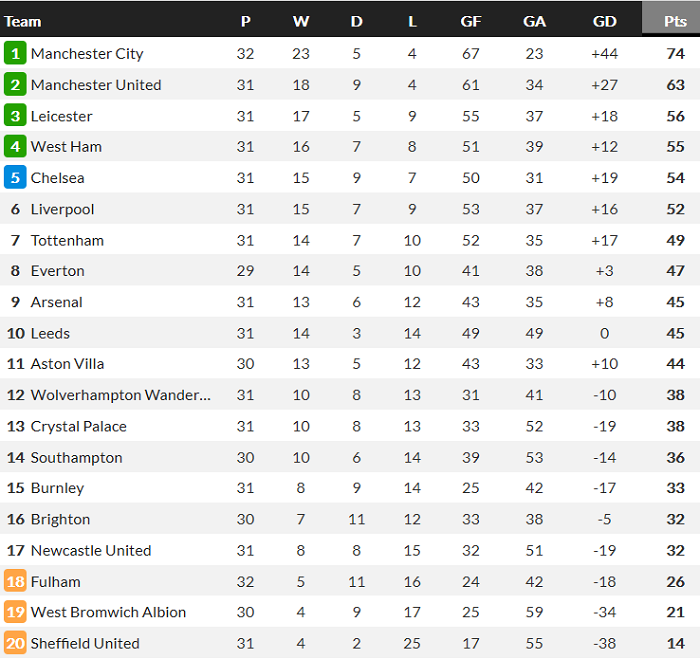Click Leeds goal difference value 0
Viewport: 700px width, 659px height.
click(604, 333)
